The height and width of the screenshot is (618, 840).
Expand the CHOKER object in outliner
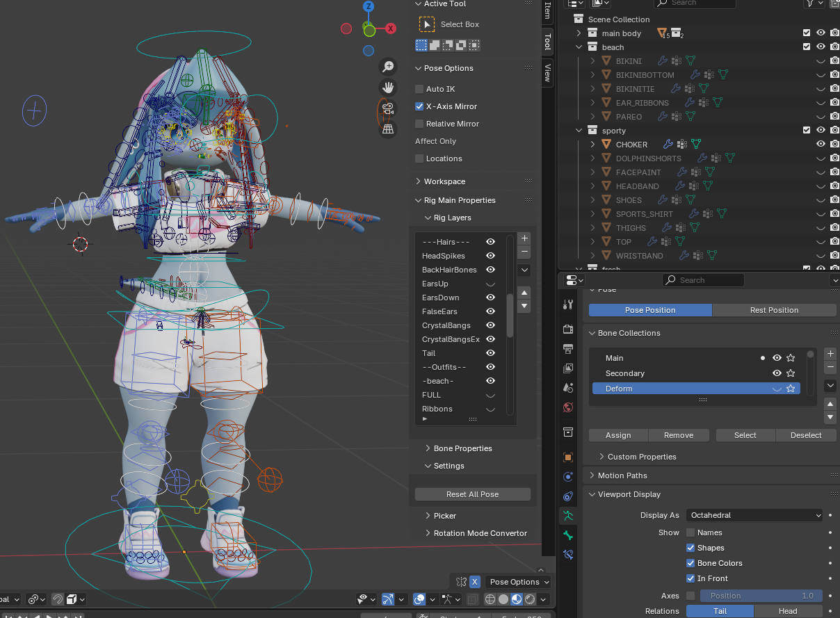tap(592, 145)
